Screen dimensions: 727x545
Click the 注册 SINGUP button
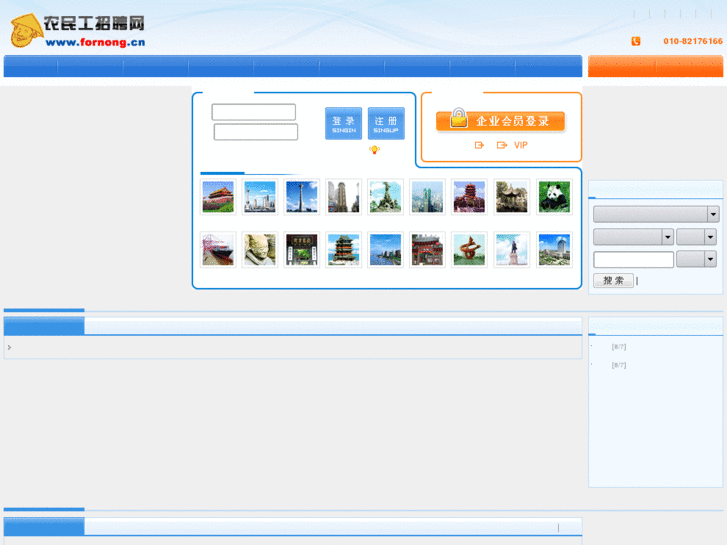tap(386, 123)
